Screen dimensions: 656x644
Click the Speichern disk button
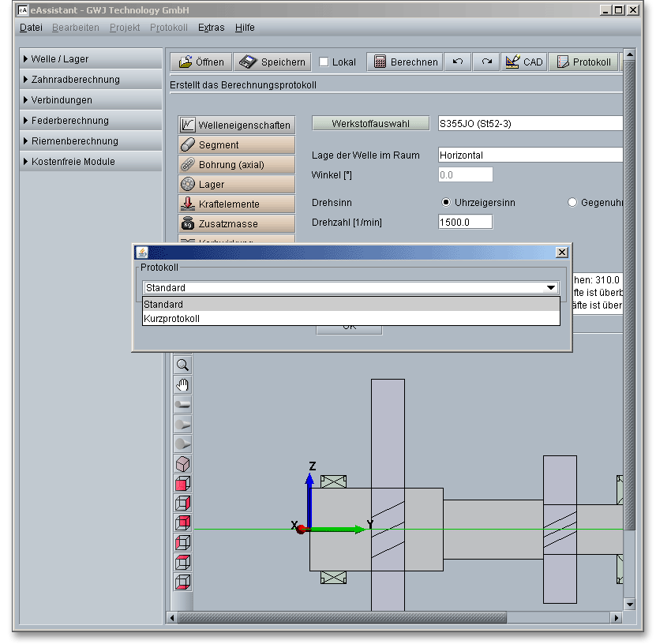coord(273,62)
